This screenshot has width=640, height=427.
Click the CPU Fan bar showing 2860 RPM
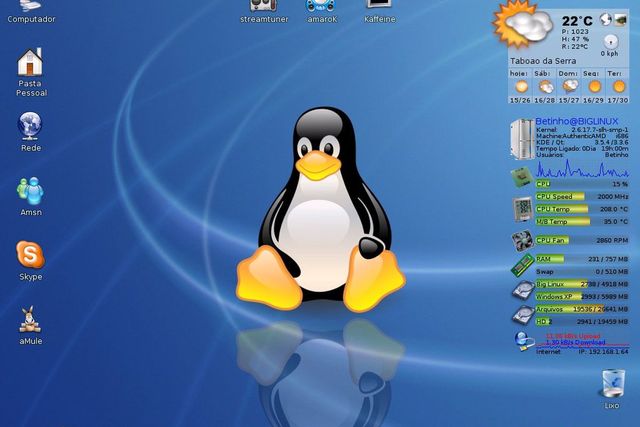582,240
